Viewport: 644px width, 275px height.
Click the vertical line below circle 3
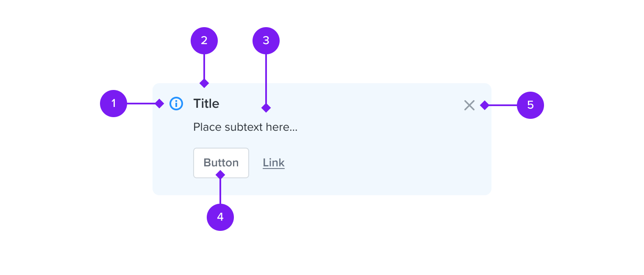pyautogui.click(x=266, y=79)
